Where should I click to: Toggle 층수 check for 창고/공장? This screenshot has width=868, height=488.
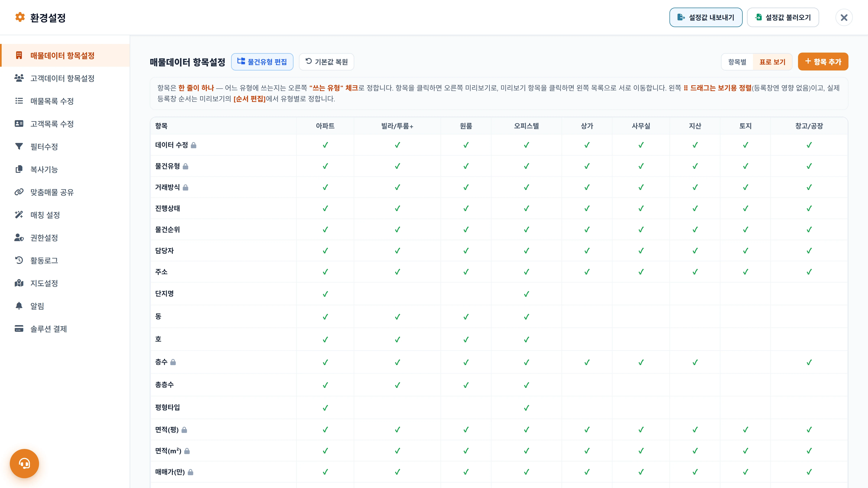(x=809, y=362)
